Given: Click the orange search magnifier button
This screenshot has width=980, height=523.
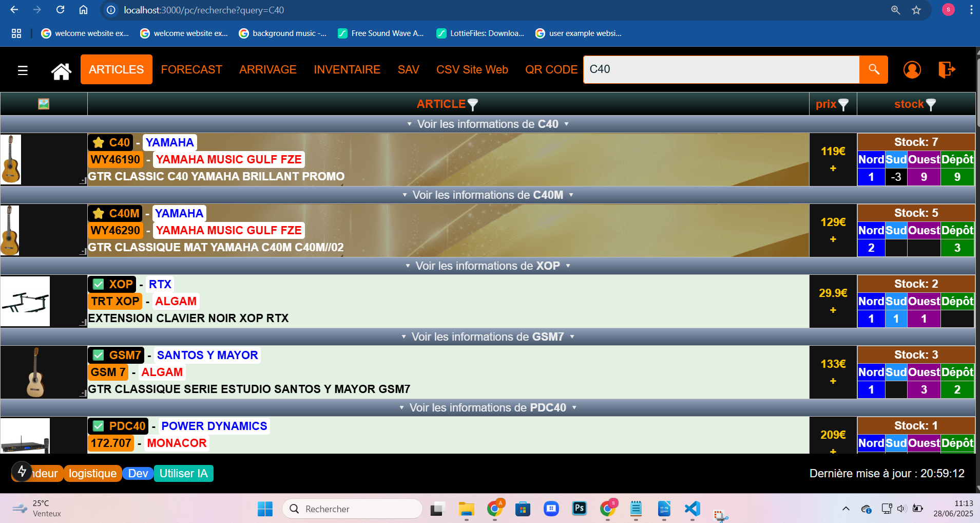Looking at the screenshot, I should (x=873, y=69).
